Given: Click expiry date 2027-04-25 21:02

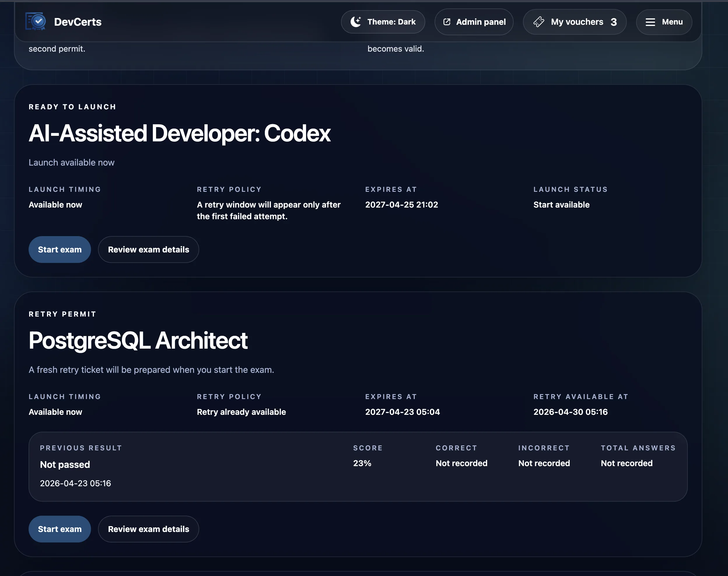Looking at the screenshot, I should tap(401, 205).
